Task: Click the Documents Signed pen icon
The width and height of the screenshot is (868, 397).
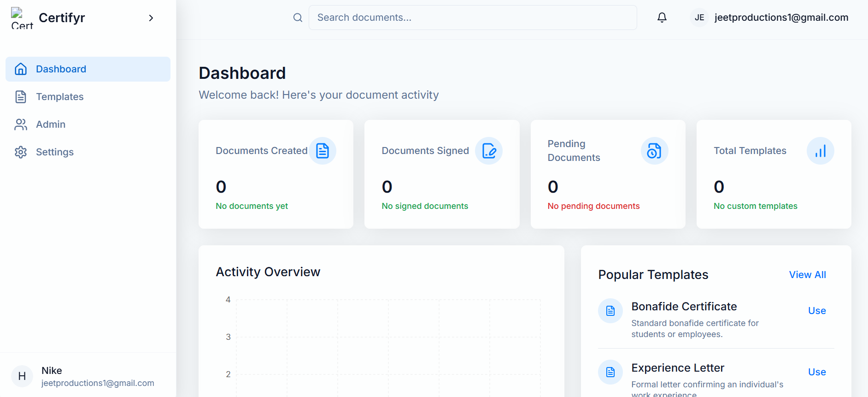Action: pos(488,151)
